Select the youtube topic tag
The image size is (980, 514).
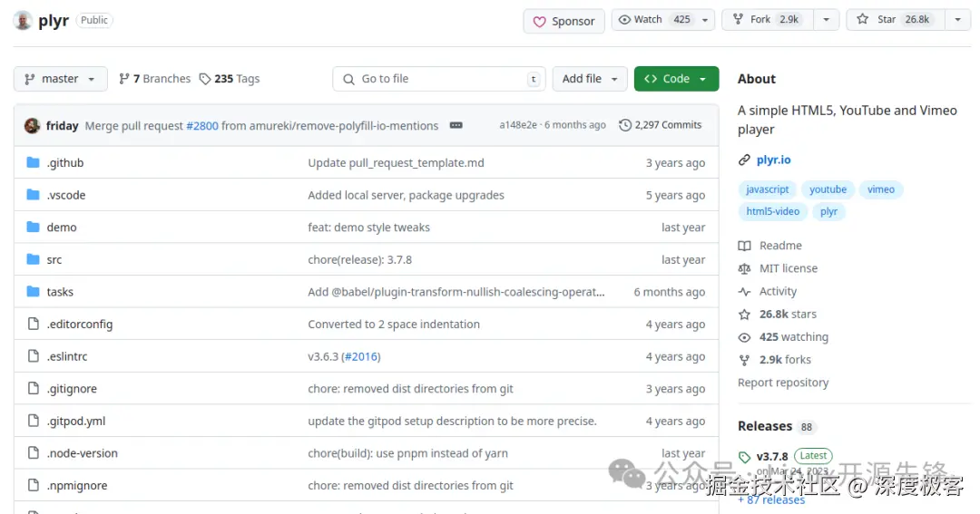828,189
